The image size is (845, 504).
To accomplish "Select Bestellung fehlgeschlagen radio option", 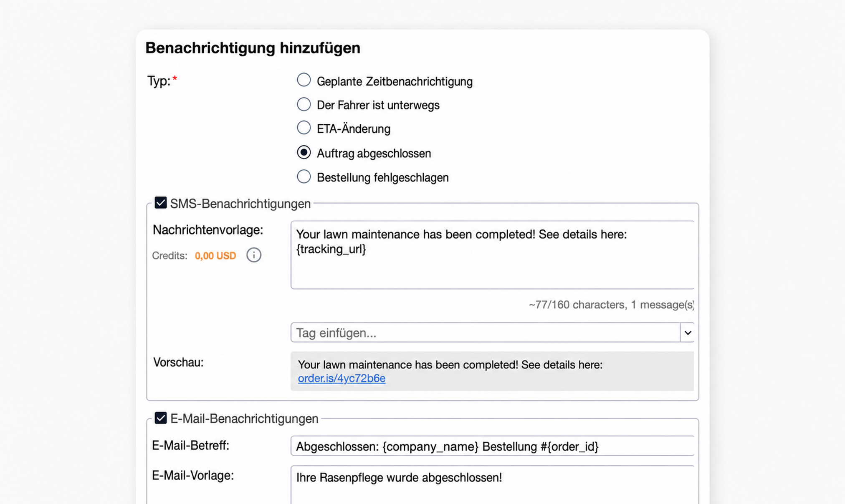I will pos(304,176).
